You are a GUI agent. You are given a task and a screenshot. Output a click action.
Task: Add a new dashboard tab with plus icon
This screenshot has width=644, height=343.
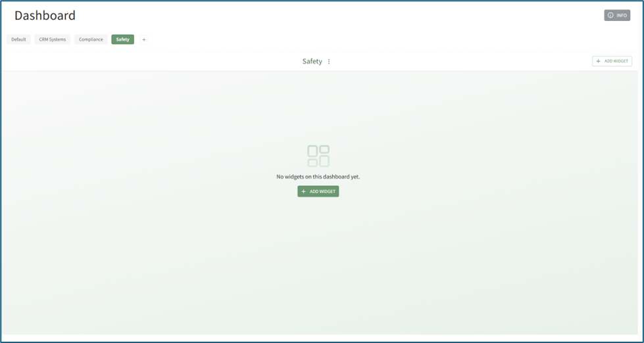pyautogui.click(x=144, y=39)
